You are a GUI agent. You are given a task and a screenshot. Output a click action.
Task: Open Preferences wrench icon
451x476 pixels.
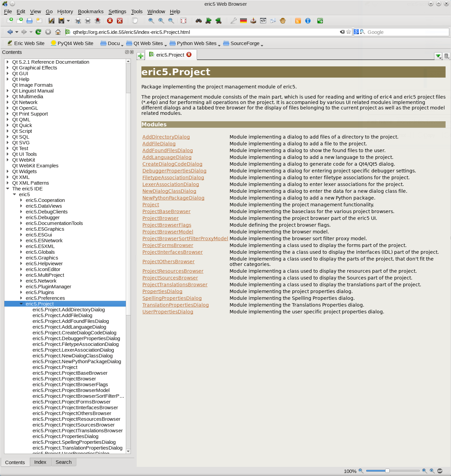click(234, 21)
